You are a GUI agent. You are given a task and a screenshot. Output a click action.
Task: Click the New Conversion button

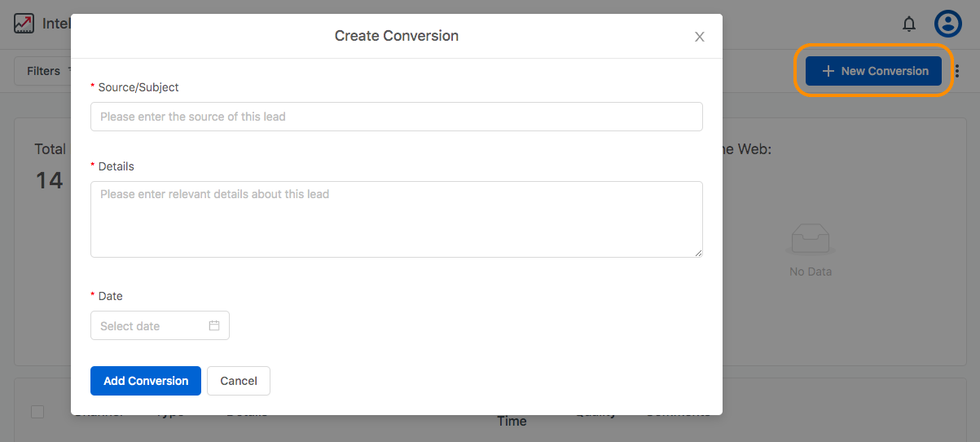tap(873, 71)
